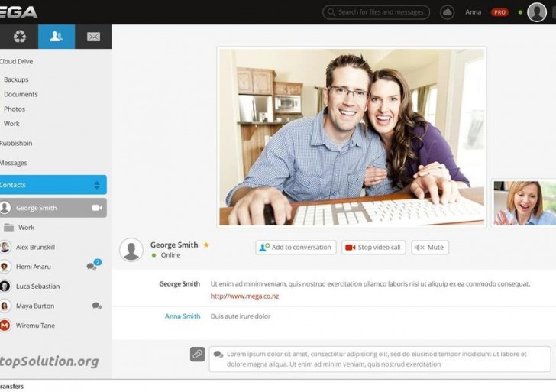
Task: Open Maya Burton's chat bubble icon
Action: [97, 306]
